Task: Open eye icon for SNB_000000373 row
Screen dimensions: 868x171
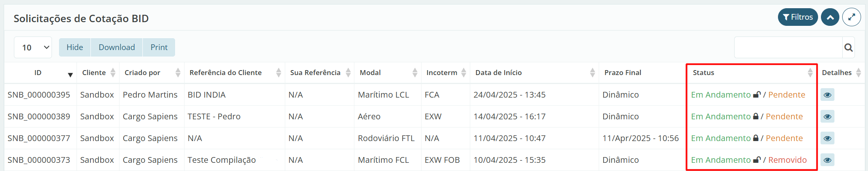Action: point(827,160)
